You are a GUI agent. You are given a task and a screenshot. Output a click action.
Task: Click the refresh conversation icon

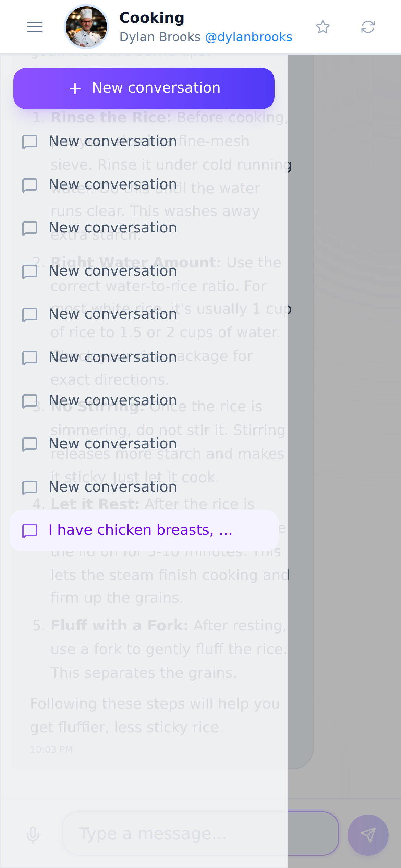pos(368,27)
